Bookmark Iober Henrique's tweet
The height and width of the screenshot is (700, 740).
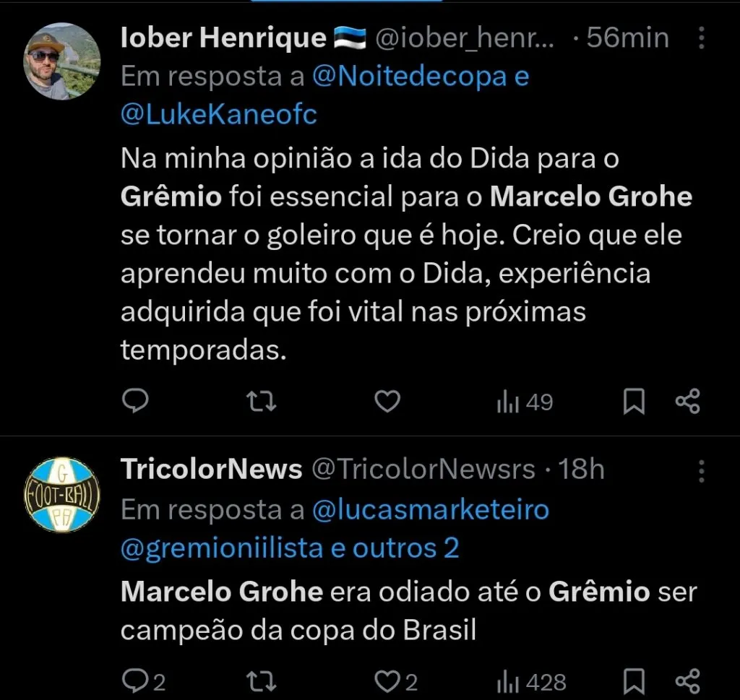[x=634, y=402]
